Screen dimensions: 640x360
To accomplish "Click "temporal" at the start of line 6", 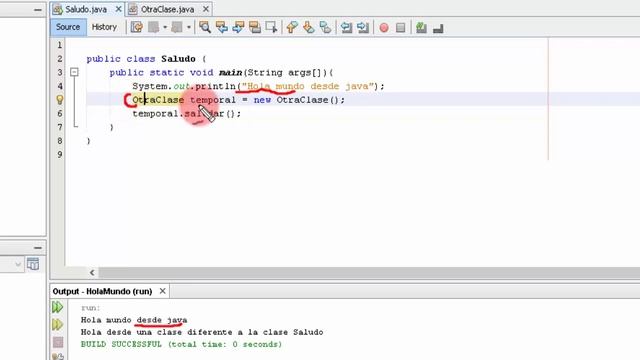I will 155,113.
